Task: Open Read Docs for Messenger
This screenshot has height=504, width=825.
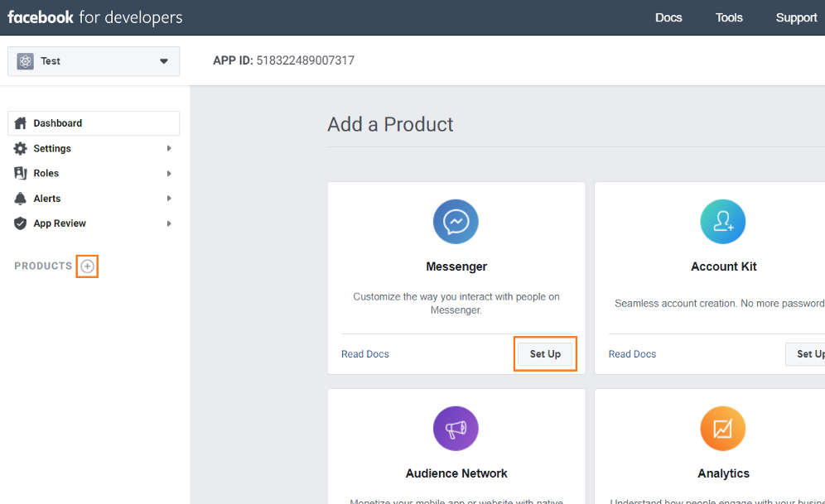Action: coord(364,353)
